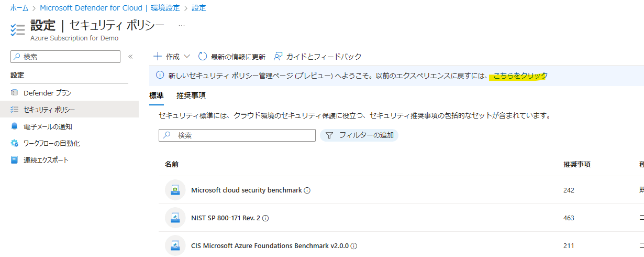Click the funnel filter icon
Screen dimensions: 644x257
tap(329, 135)
